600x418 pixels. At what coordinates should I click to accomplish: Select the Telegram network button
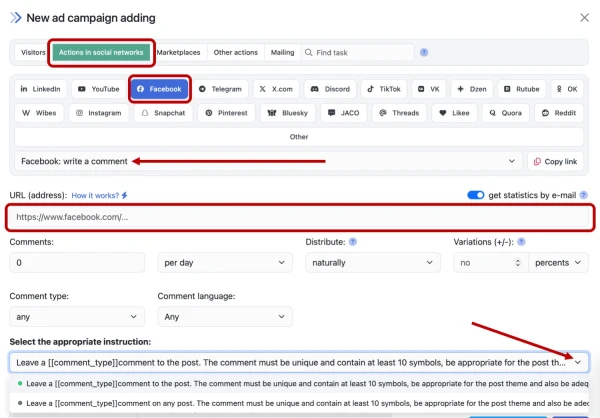(x=221, y=89)
